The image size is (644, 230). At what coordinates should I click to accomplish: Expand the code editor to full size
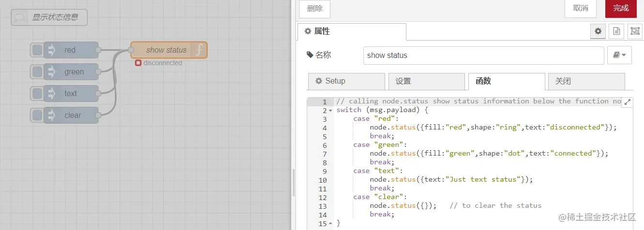coord(628,102)
